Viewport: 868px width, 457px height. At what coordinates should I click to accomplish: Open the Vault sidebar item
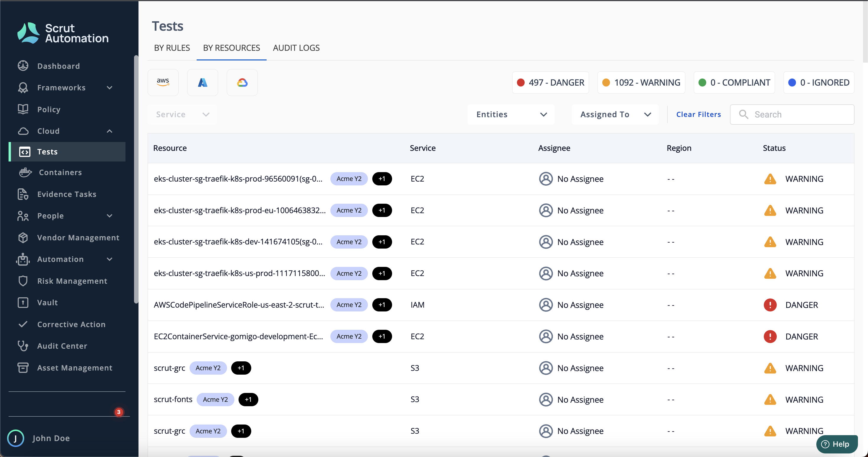pos(48,303)
